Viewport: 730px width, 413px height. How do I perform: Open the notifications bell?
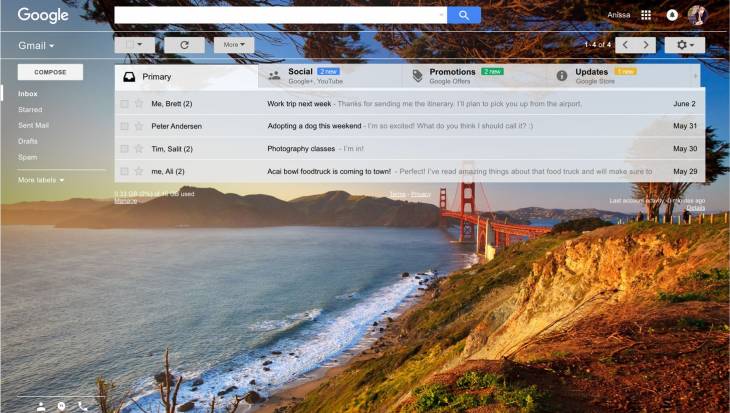pyautogui.click(x=672, y=15)
